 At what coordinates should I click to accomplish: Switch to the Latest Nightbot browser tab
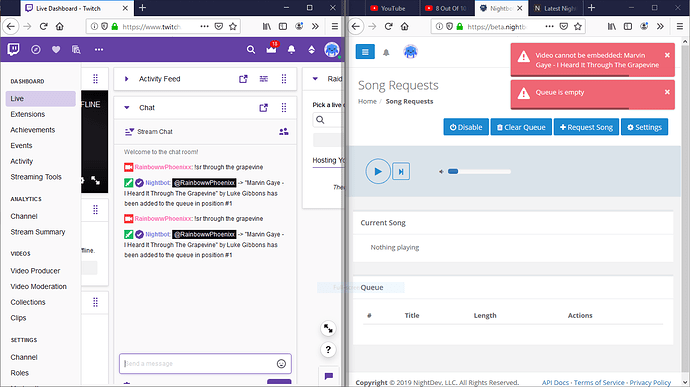tap(557, 8)
